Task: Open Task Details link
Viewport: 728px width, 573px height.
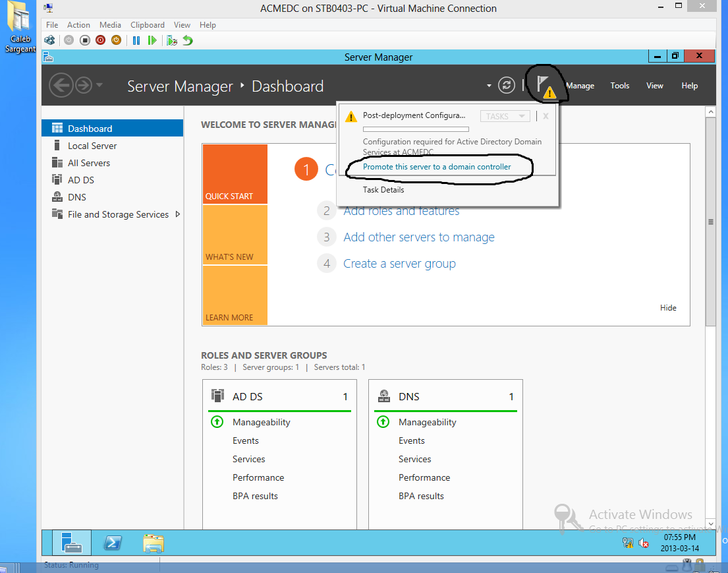Action: 383,190
